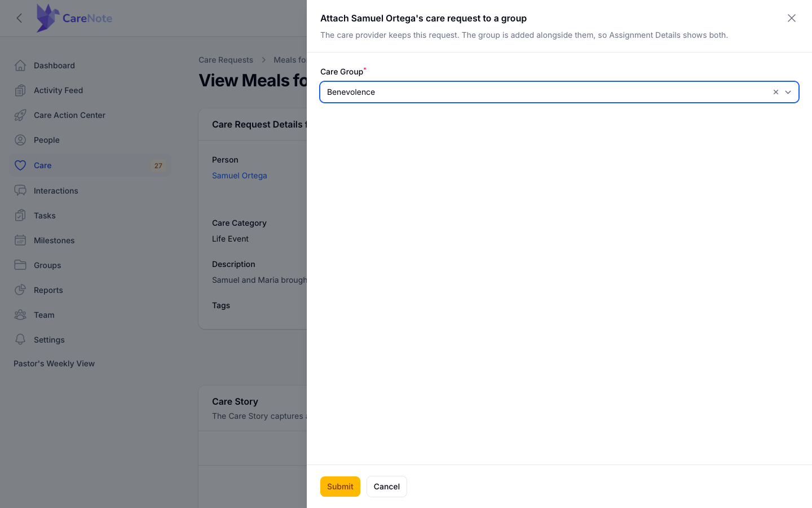Image resolution: width=812 pixels, height=508 pixels.
Task: Open Activity Feed clipboard icon
Action: [20, 90]
